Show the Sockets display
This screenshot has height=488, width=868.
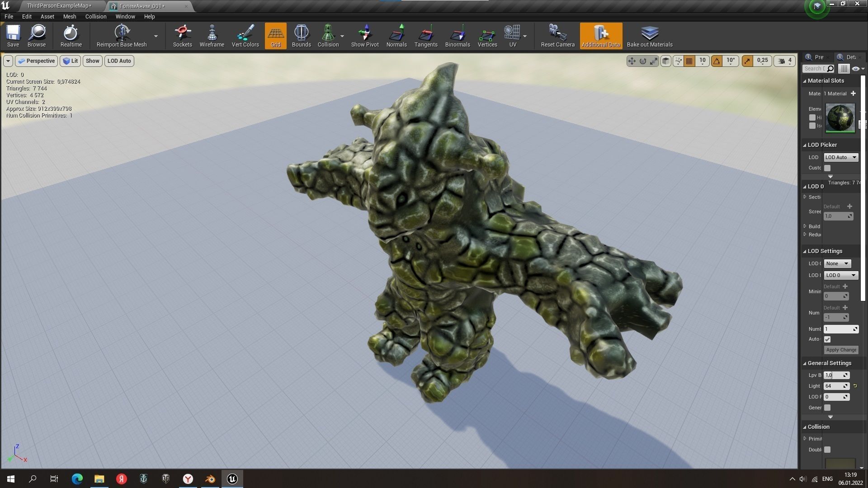tap(183, 36)
